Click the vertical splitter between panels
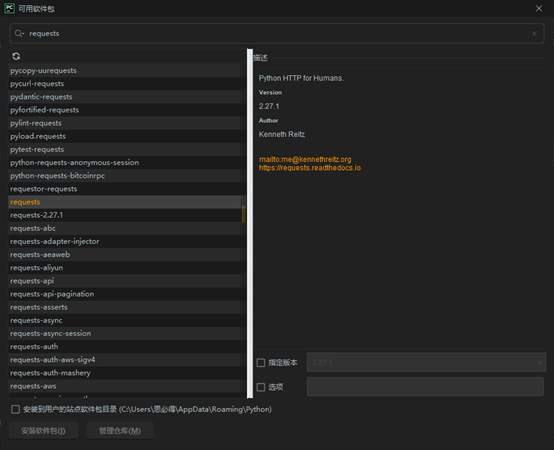Screen dimensions: 554x450 tap(250, 224)
